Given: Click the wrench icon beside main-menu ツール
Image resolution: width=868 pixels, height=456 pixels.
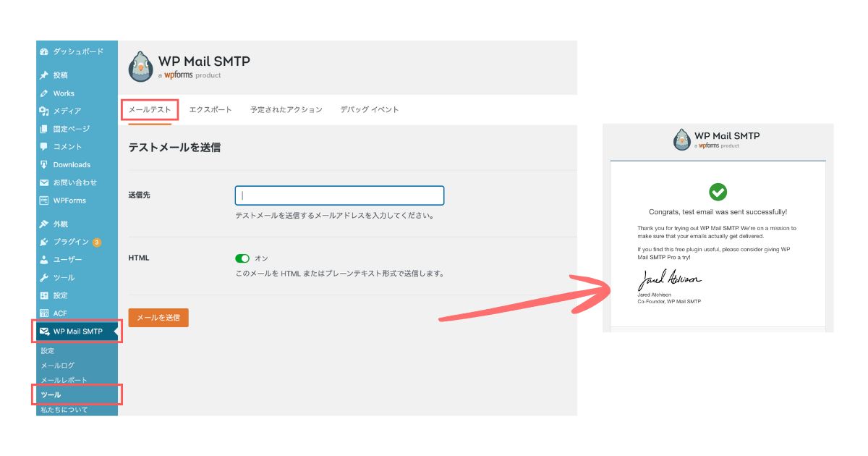Looking at the screenshot, I should click(x=44, y=277).
